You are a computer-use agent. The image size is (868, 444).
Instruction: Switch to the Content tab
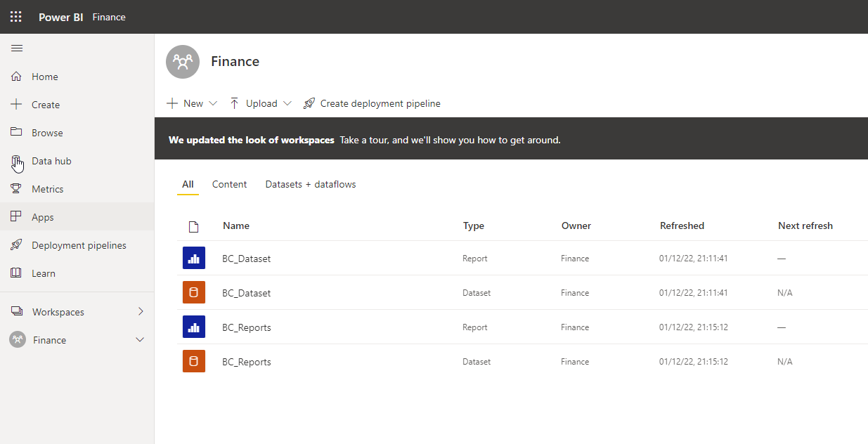coord(230,184)
